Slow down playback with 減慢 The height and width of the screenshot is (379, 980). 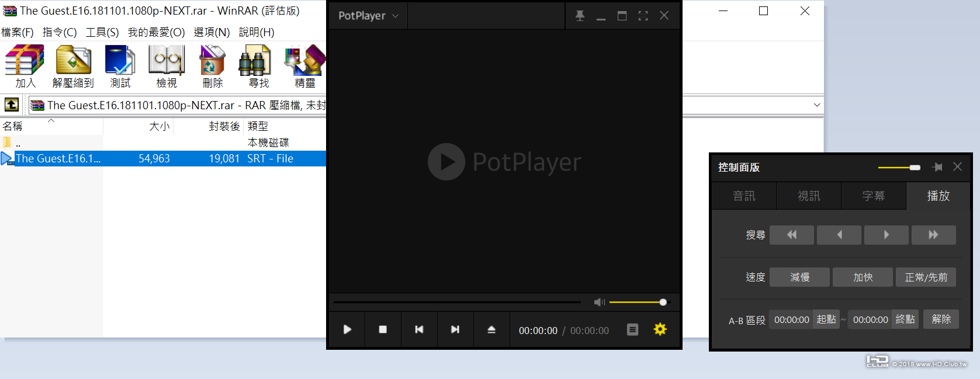(x=800, y=277)
